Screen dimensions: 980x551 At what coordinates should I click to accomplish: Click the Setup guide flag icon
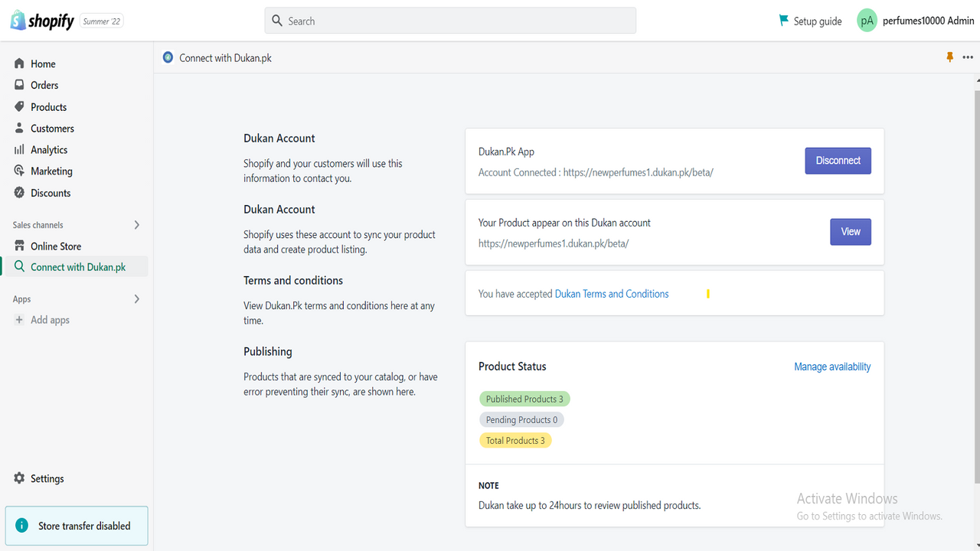coord(783,21)
